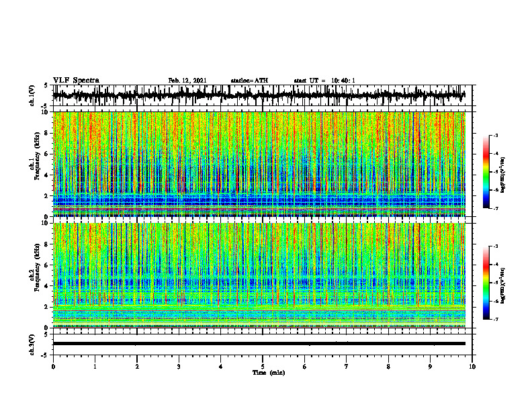Image resolution: width=532 pixels, height=411 pixels.
Task: Click the "10" tick on the time axis
Action: 472,367
